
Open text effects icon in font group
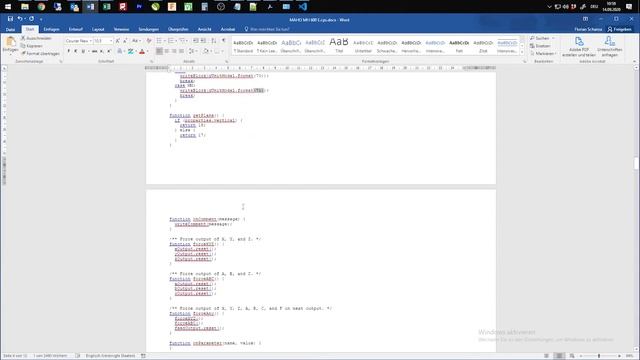pos(120,51)
